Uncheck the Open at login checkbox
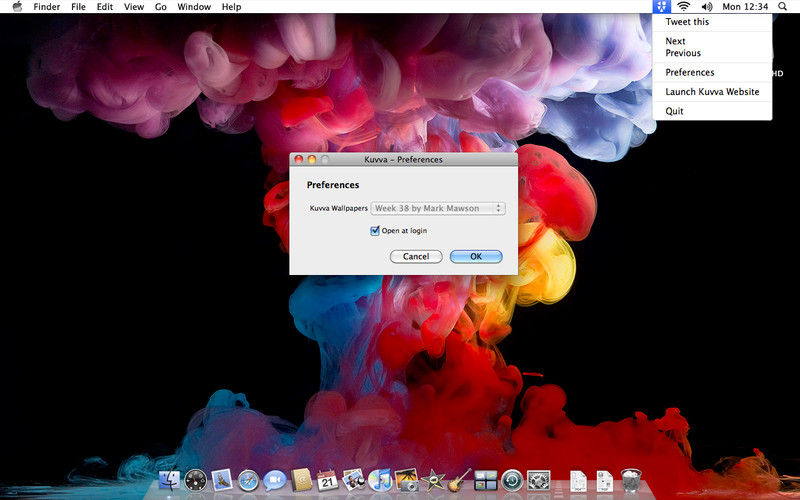This screenshot has width=800, height=500. click(x=375, y=231)
